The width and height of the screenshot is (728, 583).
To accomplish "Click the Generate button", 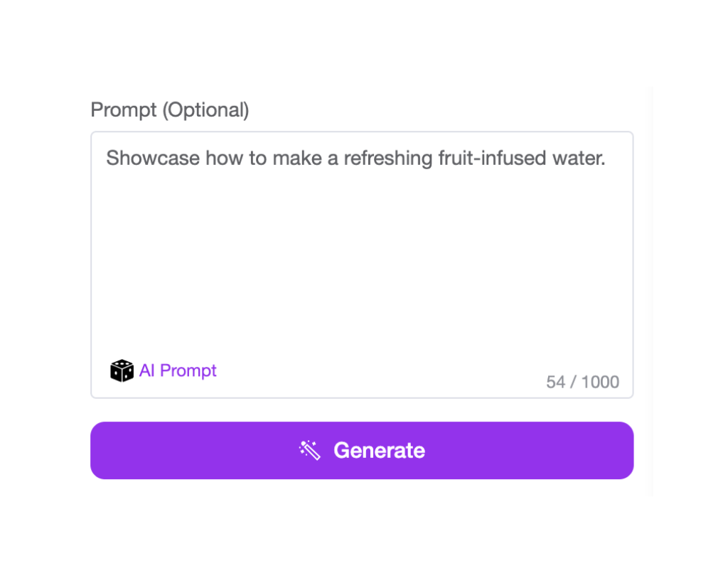I will (362, 450).
